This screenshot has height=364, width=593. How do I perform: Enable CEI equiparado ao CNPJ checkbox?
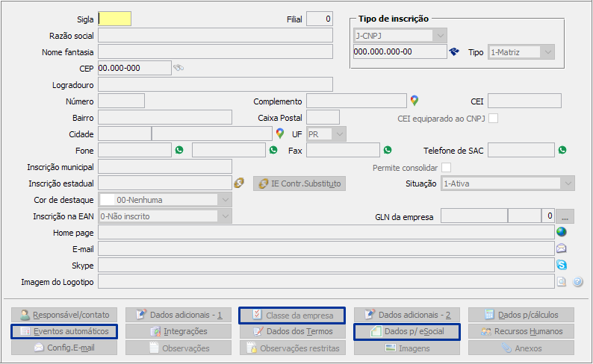(493, 118)
